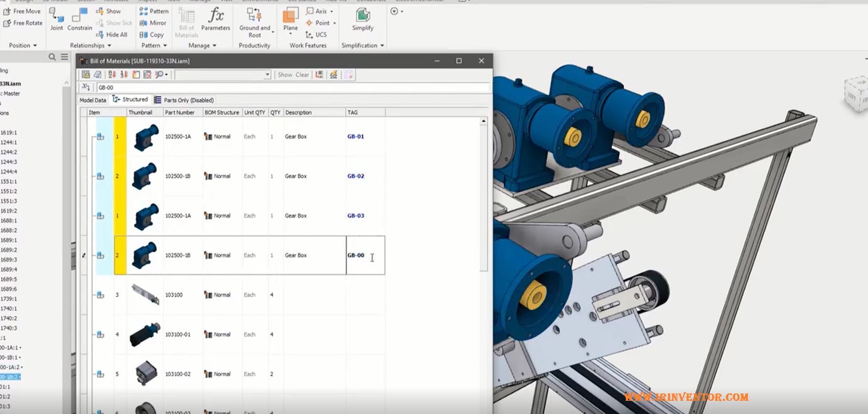Switch to Parts Only (Disabled) tab
868x414 pixels.
click(x=184, y=100)
